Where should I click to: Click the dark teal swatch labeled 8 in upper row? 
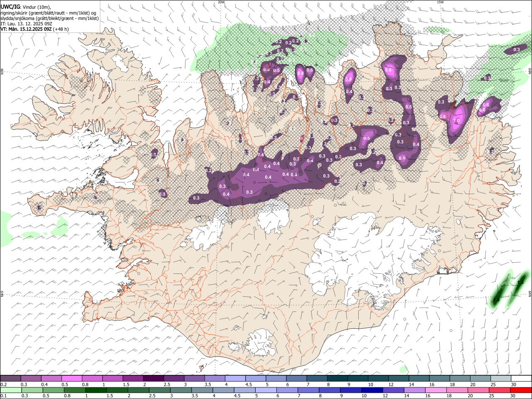[x=337, y=379]
